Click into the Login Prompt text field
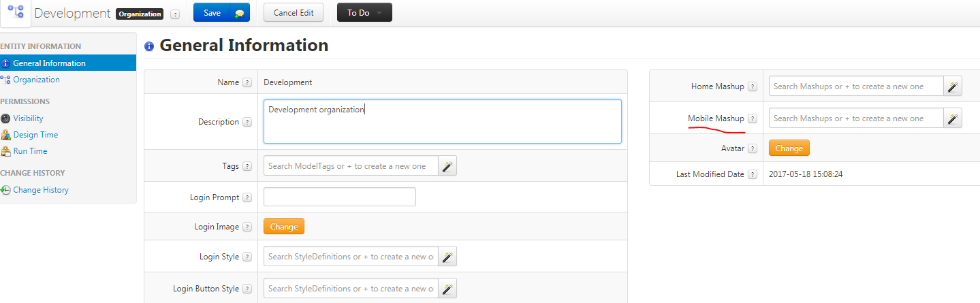 (x=340, y=197)
